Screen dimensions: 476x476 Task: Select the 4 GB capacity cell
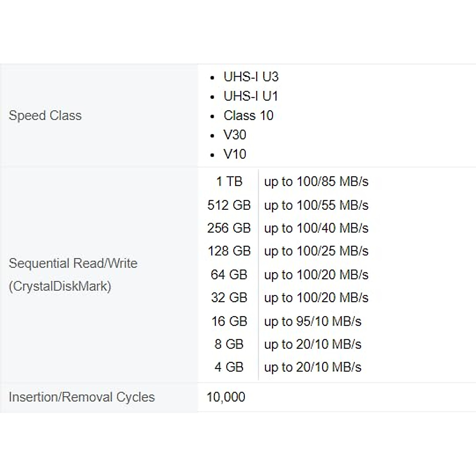tap(229, 367)
